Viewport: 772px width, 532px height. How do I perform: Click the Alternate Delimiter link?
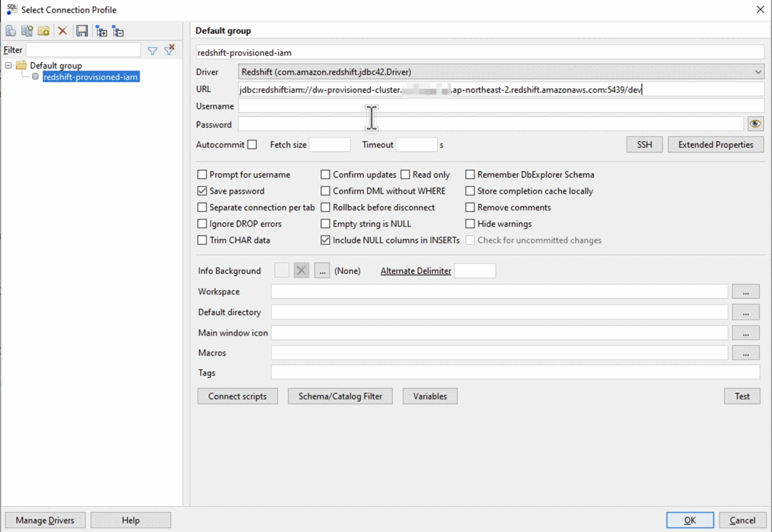click(x=416, y=271)
